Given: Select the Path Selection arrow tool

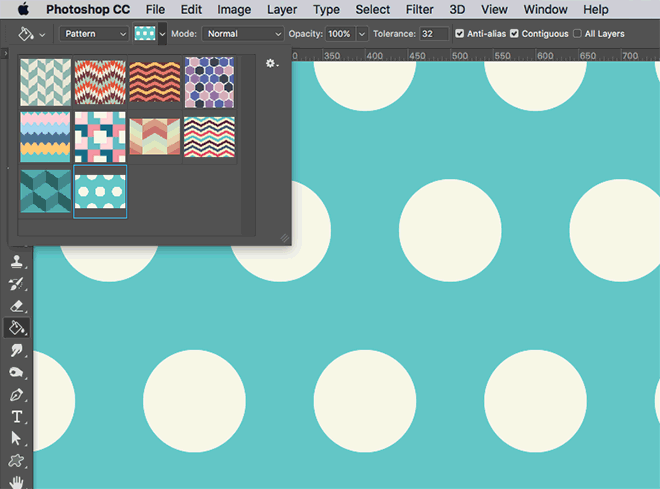Looking at the screenshot, I should point(17,439).
